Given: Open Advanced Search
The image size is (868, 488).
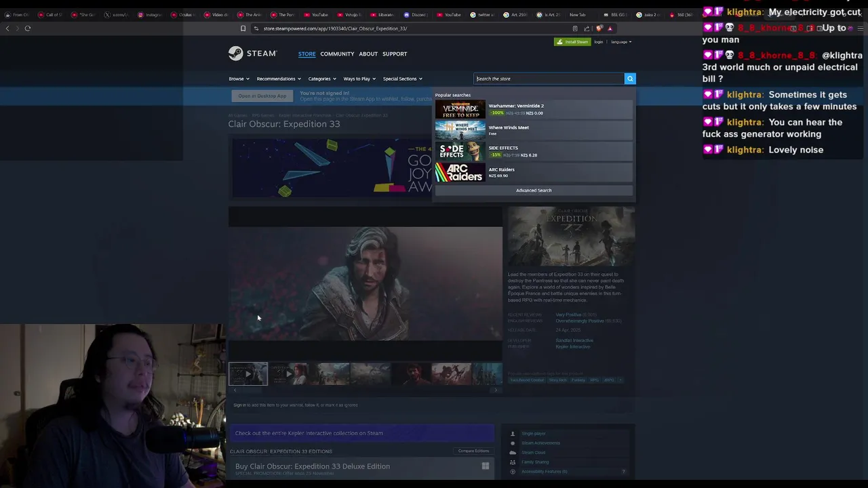Looking at the screenshot, I should [534, 190].
